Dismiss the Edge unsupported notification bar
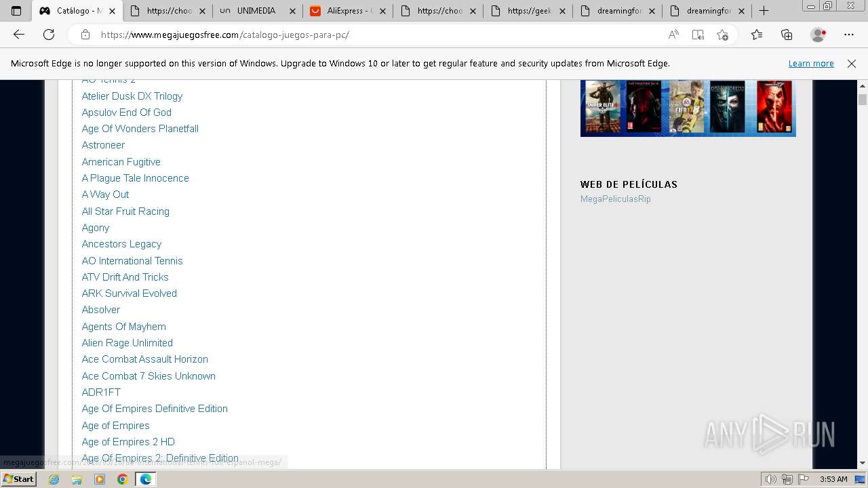 tap(852, 64)
